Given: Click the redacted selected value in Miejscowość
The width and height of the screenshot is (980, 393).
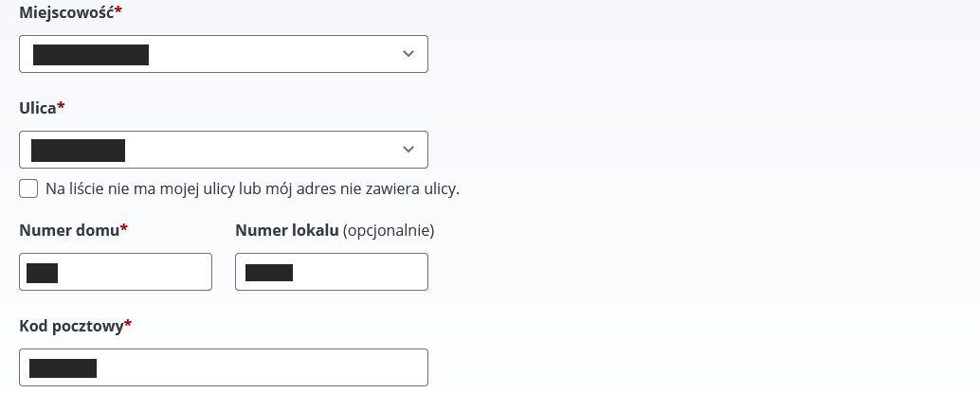Looking at the screenshot, I should tap(91, 54).
